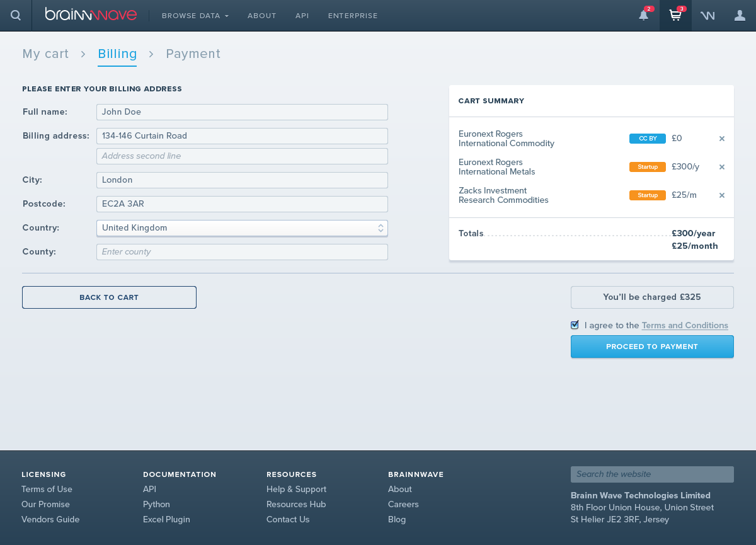Focus the County field

(242, 252)
